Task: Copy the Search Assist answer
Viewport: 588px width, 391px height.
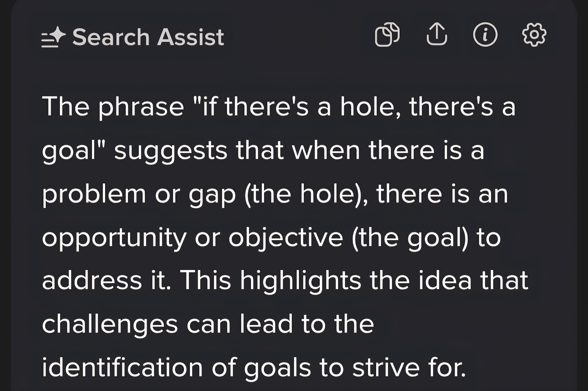Action: click(x=387, y=35)
